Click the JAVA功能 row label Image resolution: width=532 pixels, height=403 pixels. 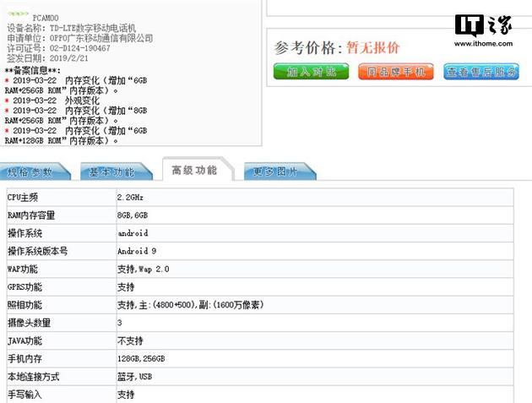pos(24,340)
